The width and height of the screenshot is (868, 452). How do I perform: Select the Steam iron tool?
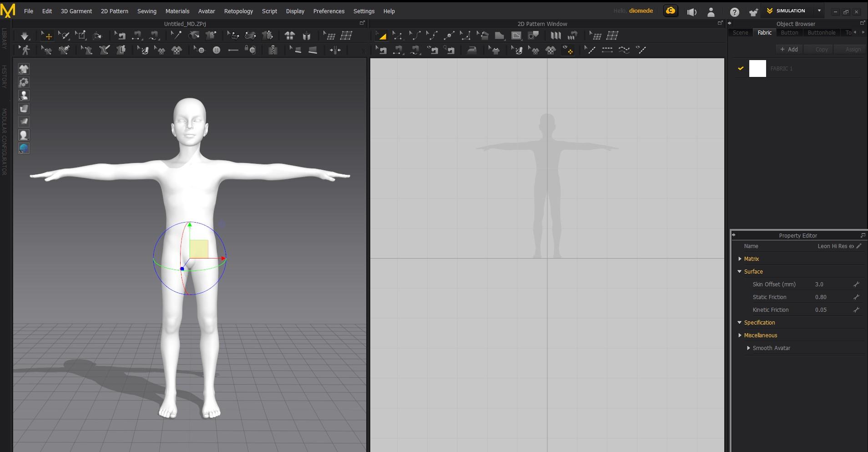point(472,50)
